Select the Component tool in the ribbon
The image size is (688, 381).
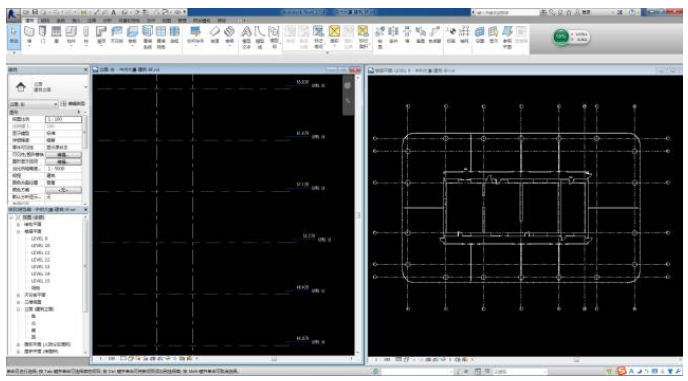[71, 35]
